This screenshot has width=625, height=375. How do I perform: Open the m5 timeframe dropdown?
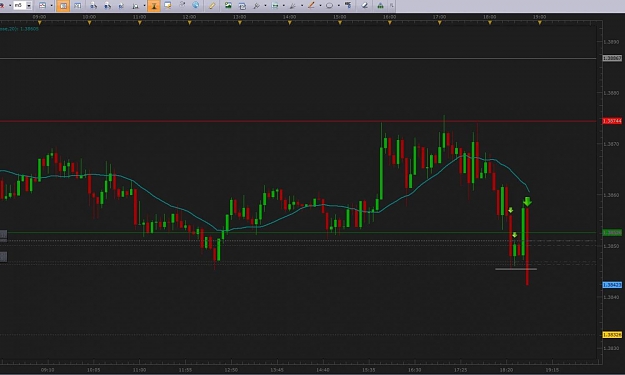point(29,6)
